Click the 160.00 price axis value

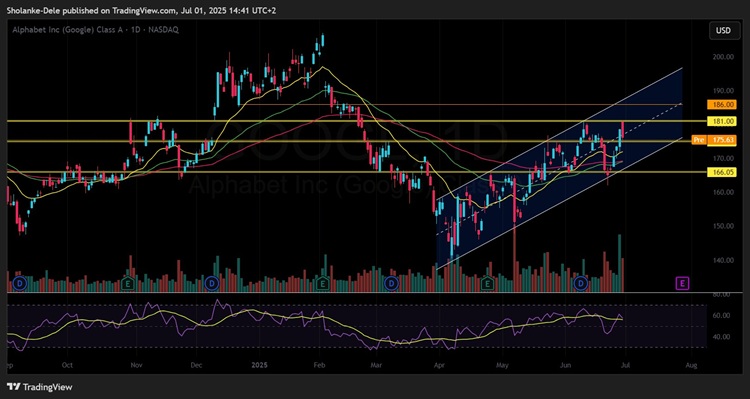(x=723, y=192)
